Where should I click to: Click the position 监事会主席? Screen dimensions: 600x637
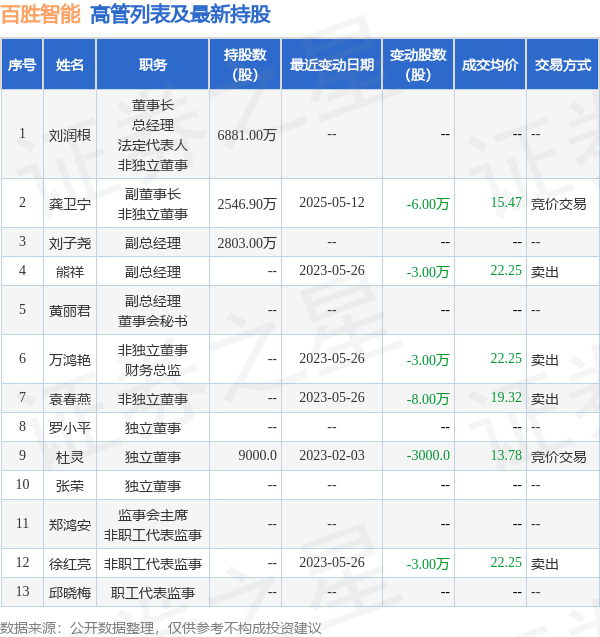pos(153,515)
